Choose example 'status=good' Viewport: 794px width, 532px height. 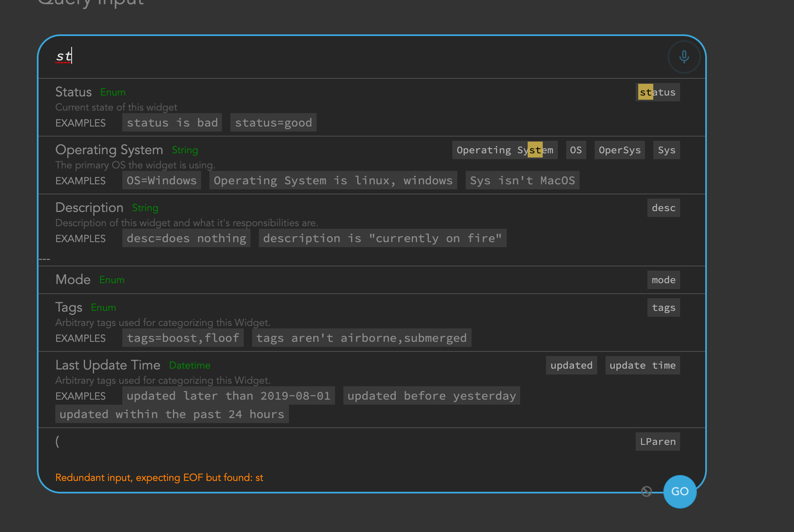click(x=273, y=123)
